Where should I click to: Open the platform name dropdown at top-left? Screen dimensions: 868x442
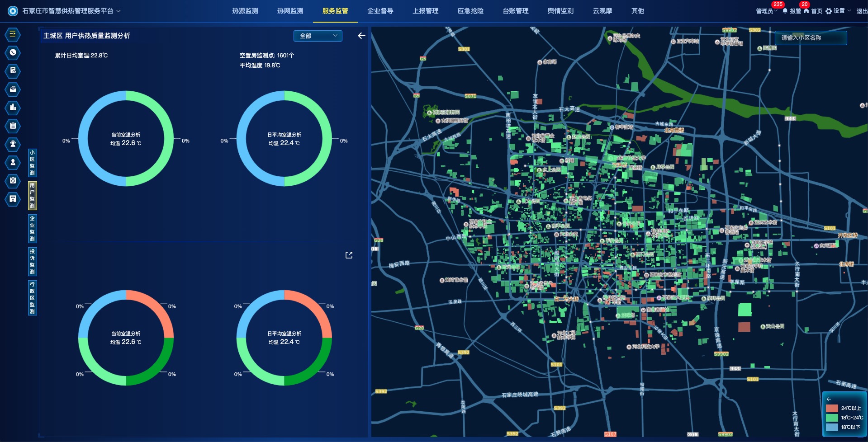[119, 11]
